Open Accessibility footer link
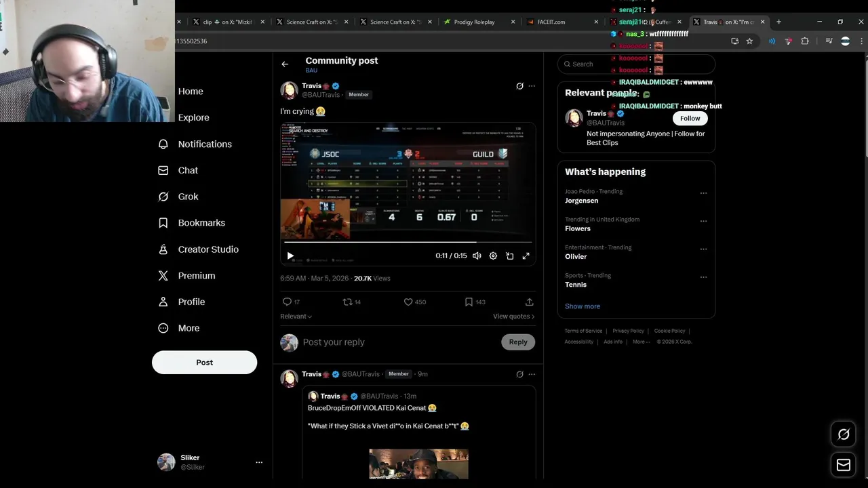868x488 pixels. coord(579,342)
